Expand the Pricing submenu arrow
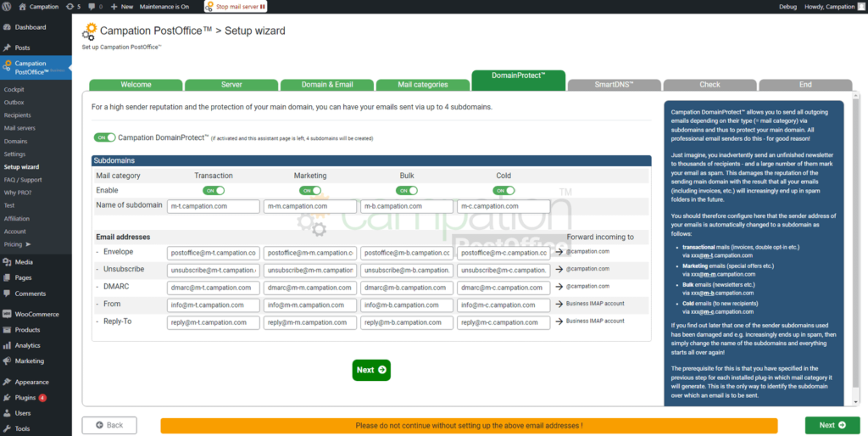The height and width of the screenshot is (436, 868). point(28,244)
